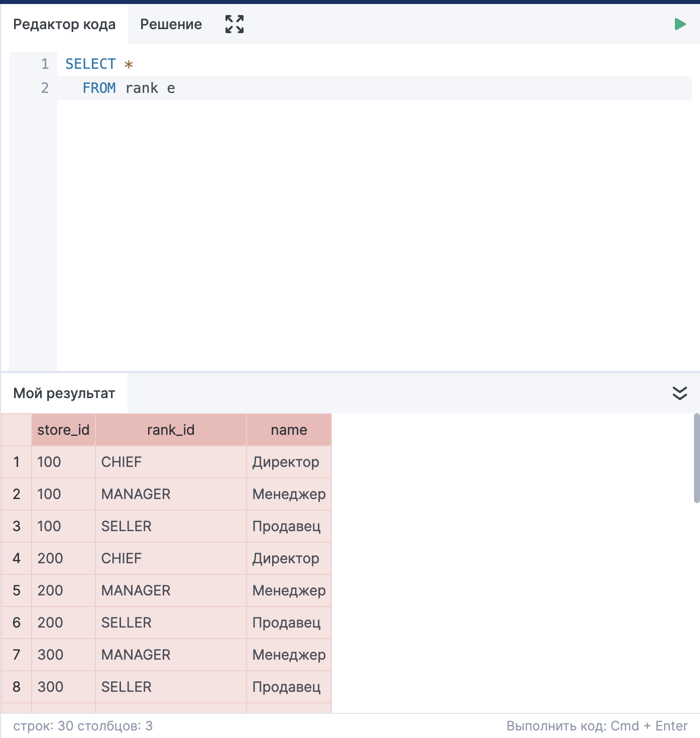Select row number 5 in results
The width and height of the screenshot is (700, 738).
pos(17,590)
